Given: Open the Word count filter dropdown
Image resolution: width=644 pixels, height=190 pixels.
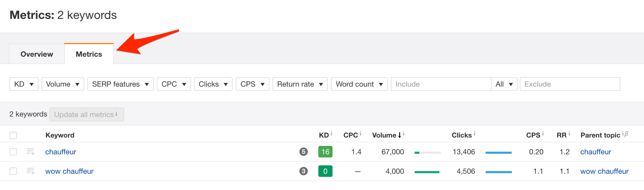Looking at the screenshot, I should pyautogui.click(x=359, y=84).
